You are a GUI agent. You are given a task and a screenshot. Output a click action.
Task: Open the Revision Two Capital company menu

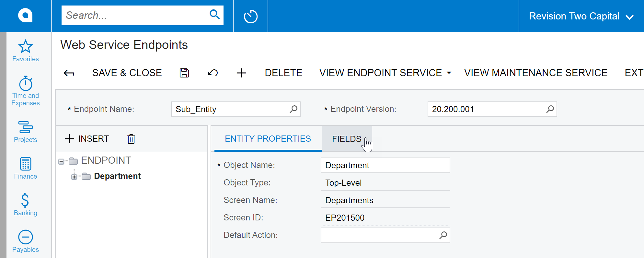point(581,16)
